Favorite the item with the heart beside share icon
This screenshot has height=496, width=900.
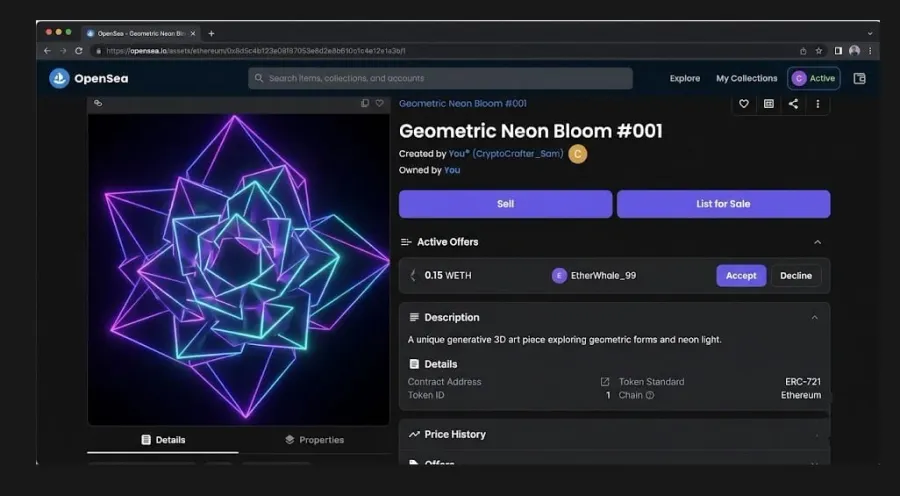[x=744, y=104]
